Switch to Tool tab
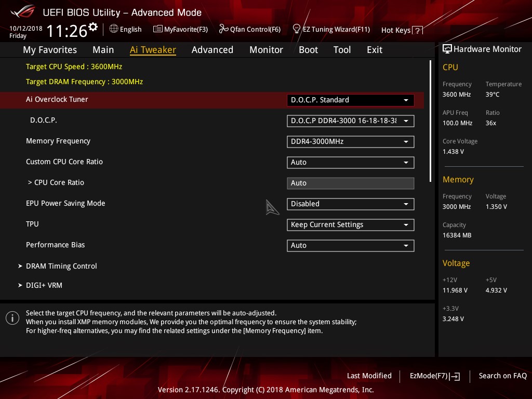 342,50
